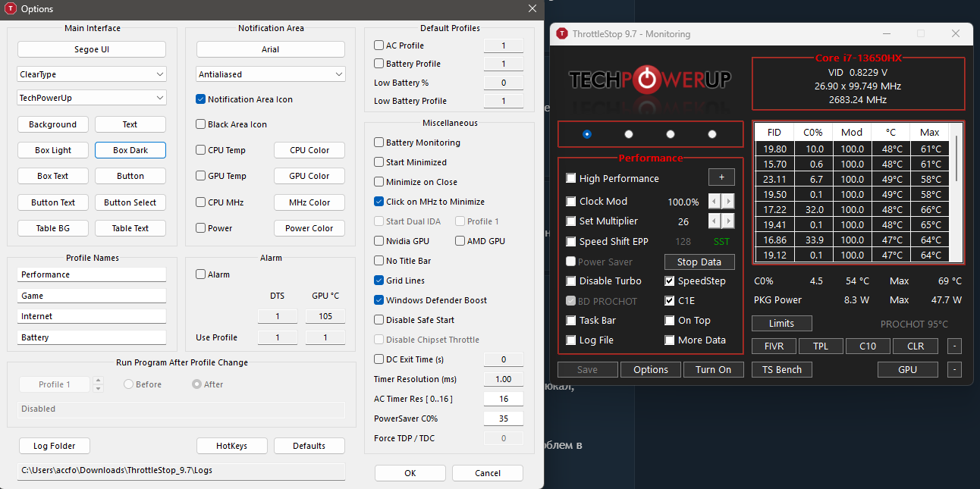Click the Box Dark button
This screenshot has width=980, height=489.
click(x=130, y=150)
